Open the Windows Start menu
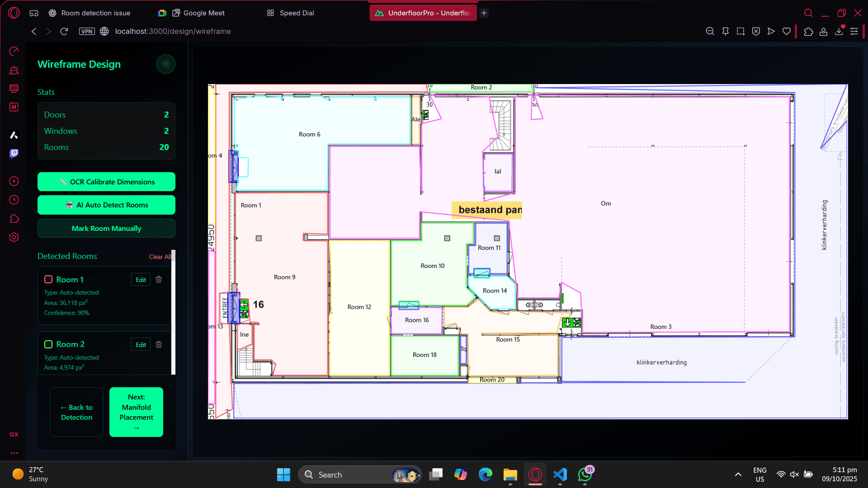This screenshot has height=488, width=868. click(283, 475)
